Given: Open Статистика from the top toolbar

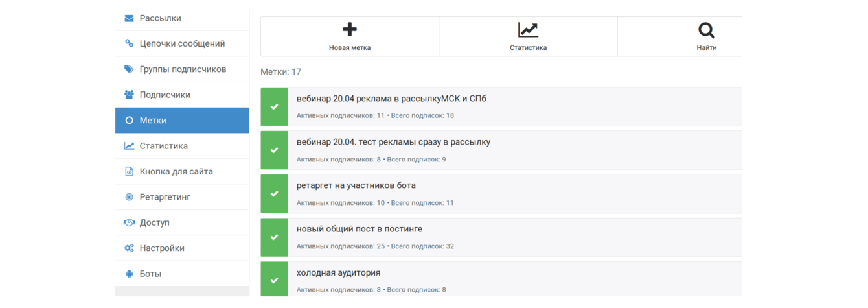Looking at the screenshot, I should [x=528, y=36].
